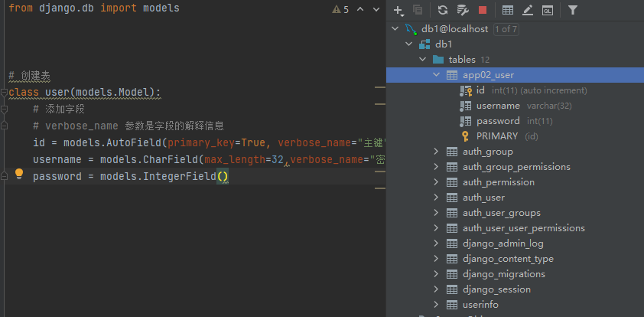Click the New (plus) database toolbar icon
Image resolution: width=644 pixels, height=317 pixels.
[x=398, y=10]
